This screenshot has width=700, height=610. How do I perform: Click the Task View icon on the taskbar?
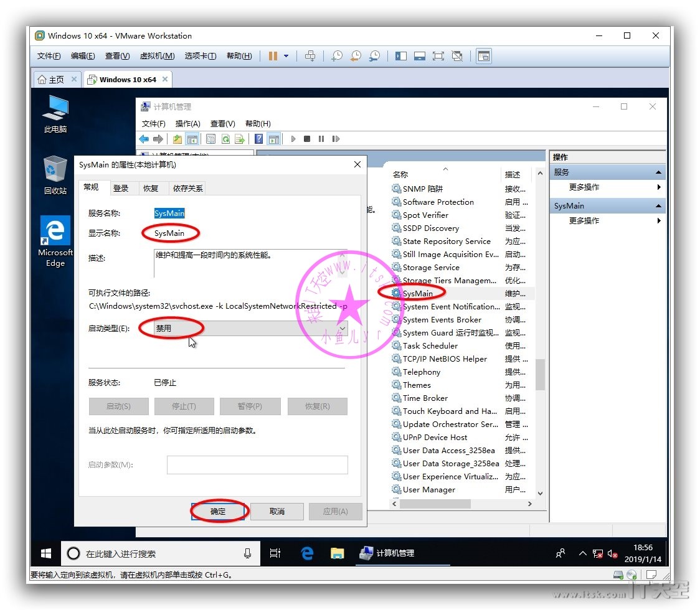pos(275,554)
